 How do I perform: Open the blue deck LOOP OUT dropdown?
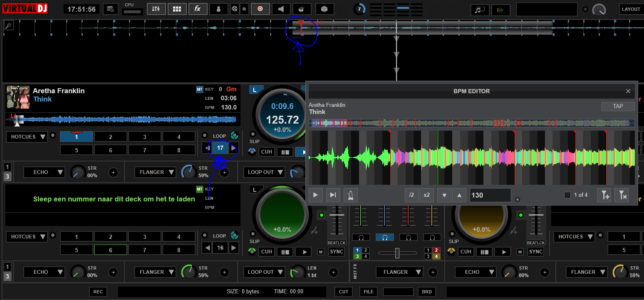pos(265,172)
